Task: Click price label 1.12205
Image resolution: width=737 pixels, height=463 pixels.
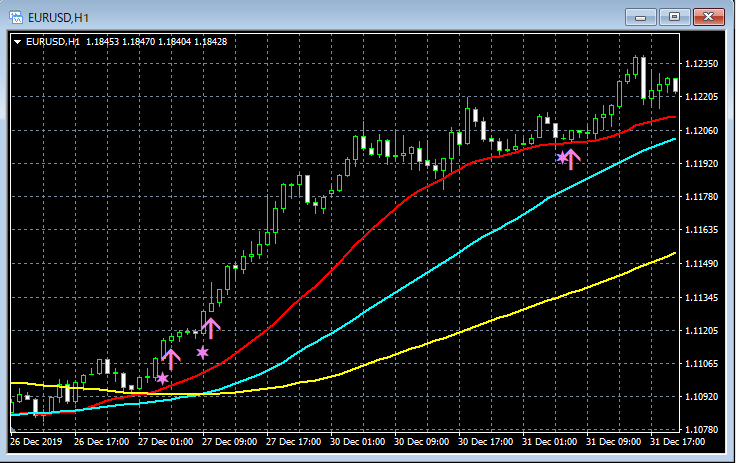Action: click(702, 97)
